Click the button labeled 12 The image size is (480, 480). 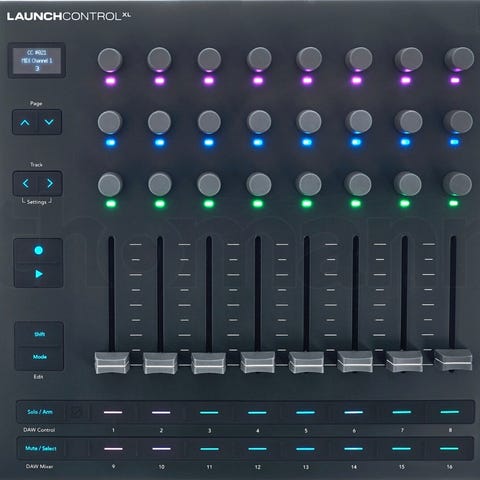coord(257,448)
